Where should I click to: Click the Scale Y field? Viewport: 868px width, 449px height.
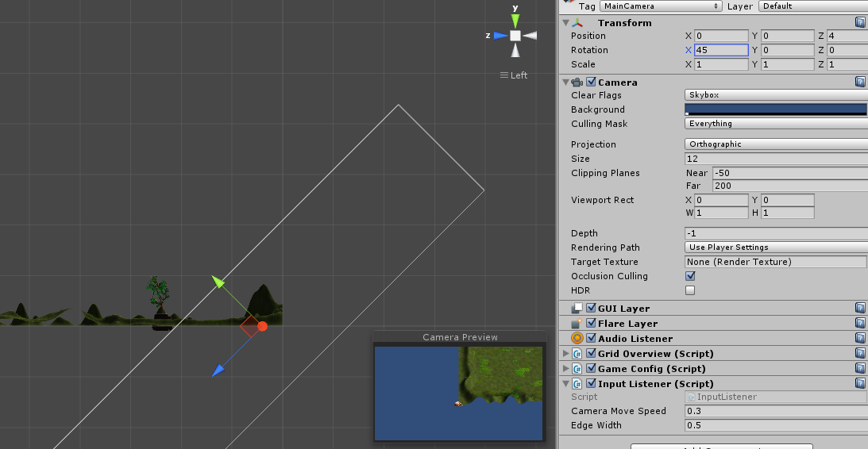pyautogui.click(x=788, y=65)
